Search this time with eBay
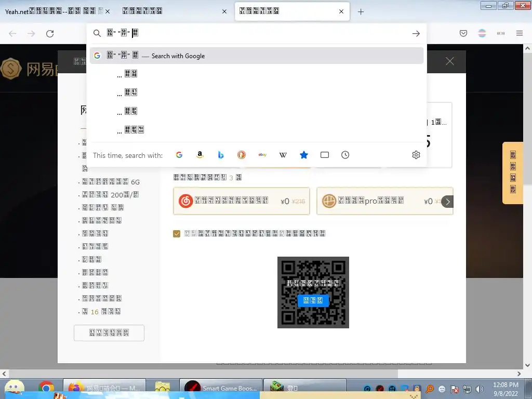 (x=262, y=155)
